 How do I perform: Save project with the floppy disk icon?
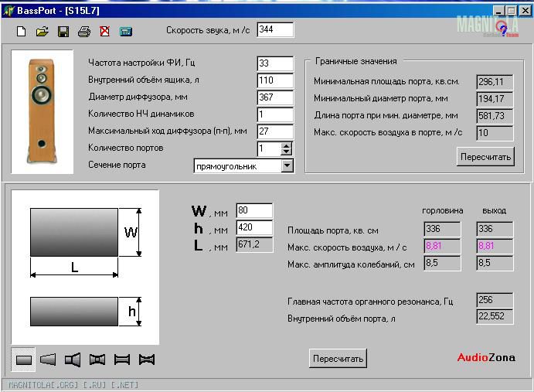click(x=63, y=32)
